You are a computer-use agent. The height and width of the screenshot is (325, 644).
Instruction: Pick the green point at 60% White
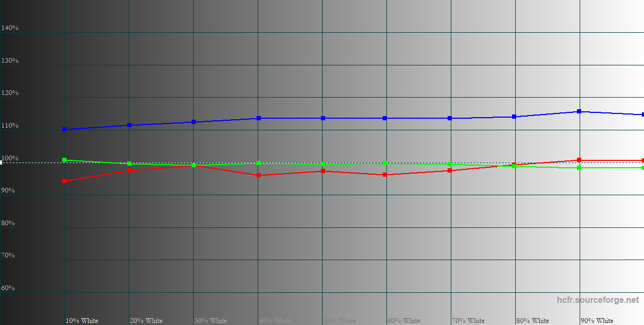tap(385, 164)
